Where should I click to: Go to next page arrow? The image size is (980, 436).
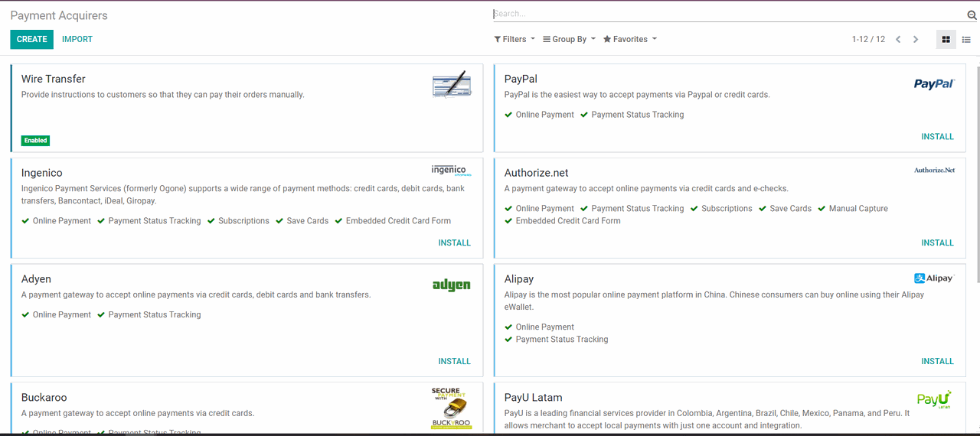click(x=916, y=40)
